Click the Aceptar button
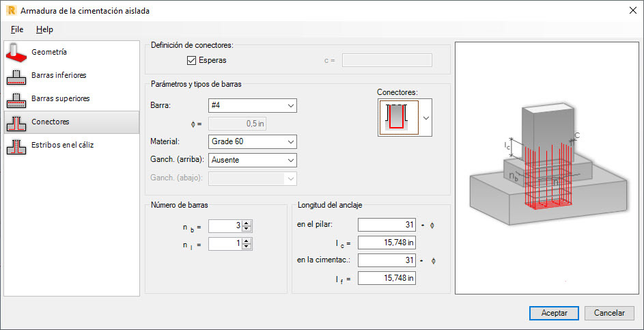 click(554, 313)
